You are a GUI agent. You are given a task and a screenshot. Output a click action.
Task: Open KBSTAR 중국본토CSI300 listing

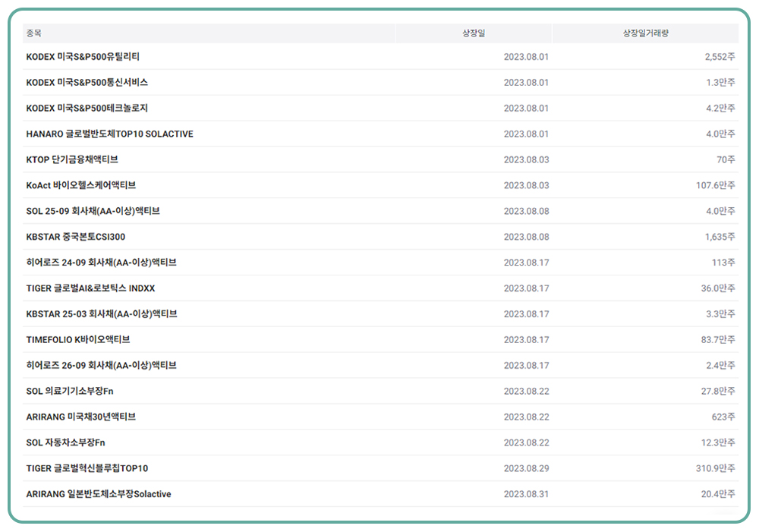(76, 237)
